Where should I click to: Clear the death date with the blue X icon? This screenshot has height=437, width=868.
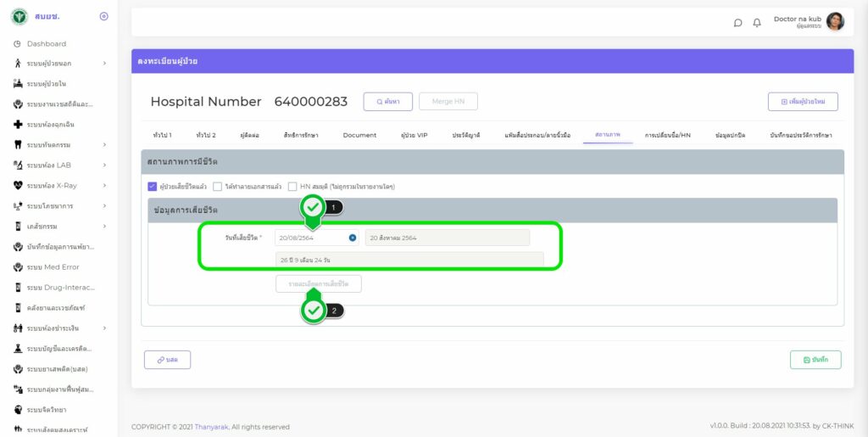click(x=353, y=238)
